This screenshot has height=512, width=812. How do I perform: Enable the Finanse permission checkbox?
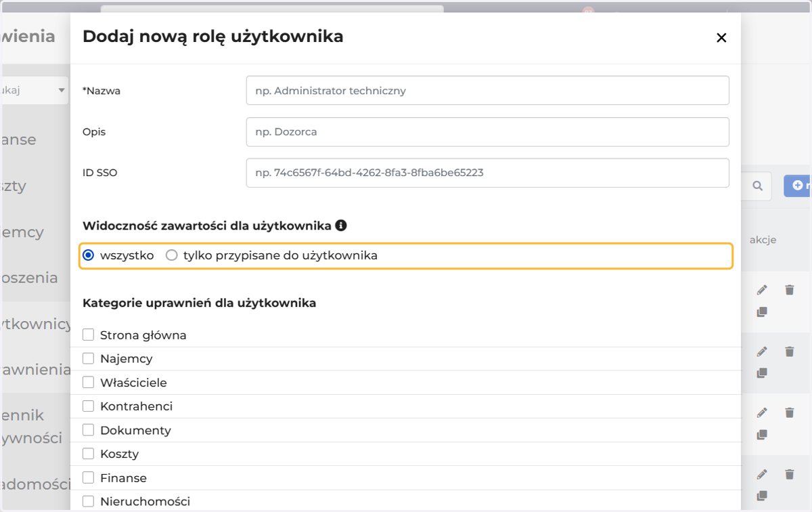88,477
